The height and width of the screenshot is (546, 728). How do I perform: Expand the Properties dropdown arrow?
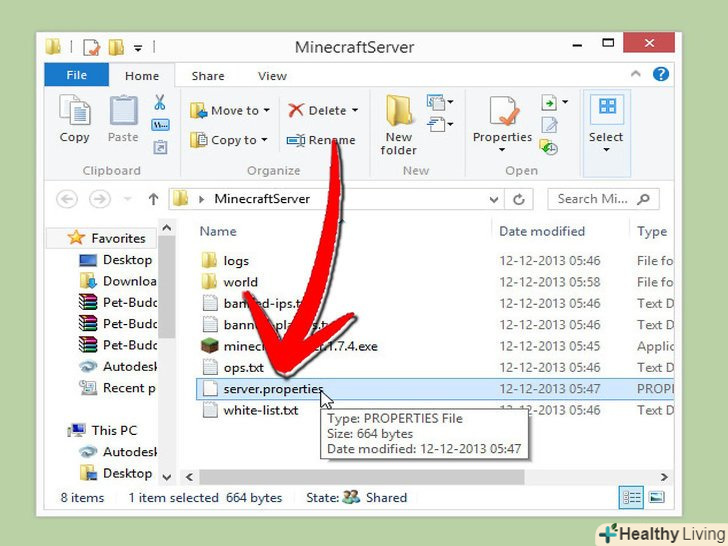[x=502, y=150]
